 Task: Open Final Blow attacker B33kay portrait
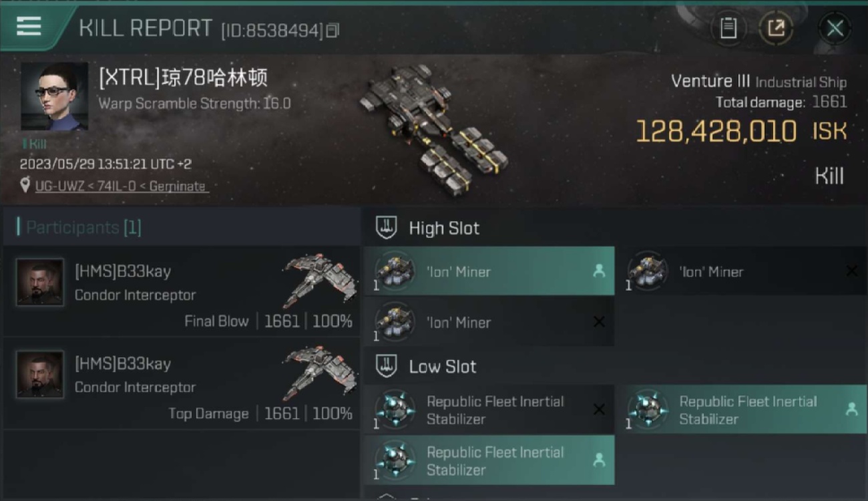coord(40,283)
